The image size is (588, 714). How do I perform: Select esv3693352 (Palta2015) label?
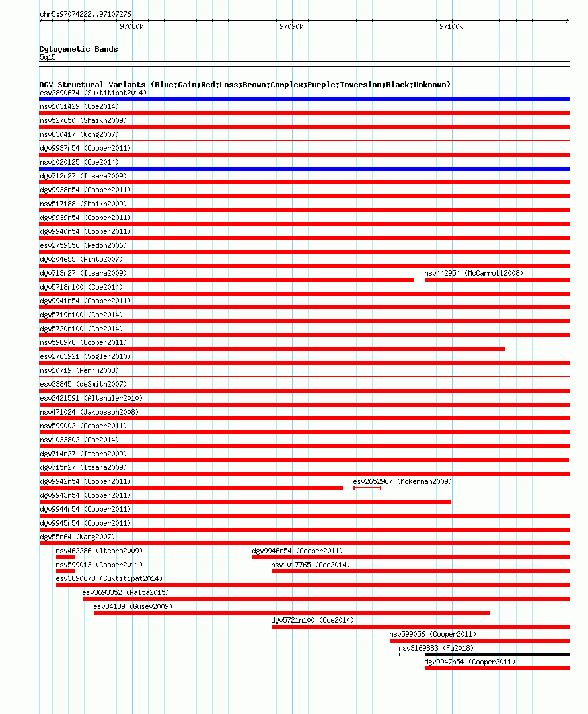click(126, 593)
